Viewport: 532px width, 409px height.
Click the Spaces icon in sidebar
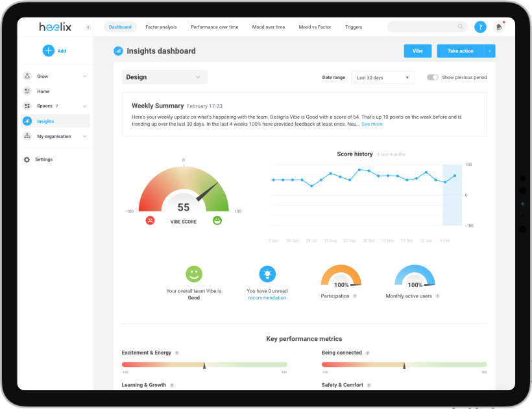coord(27,106)
